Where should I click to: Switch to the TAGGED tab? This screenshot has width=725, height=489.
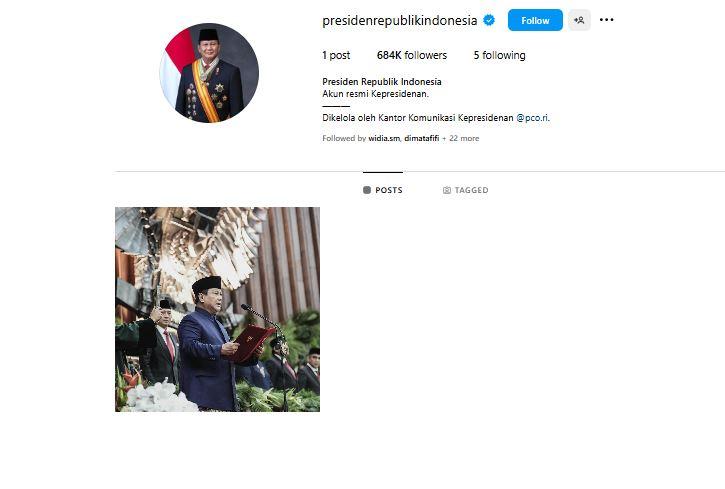click(465, 190)
